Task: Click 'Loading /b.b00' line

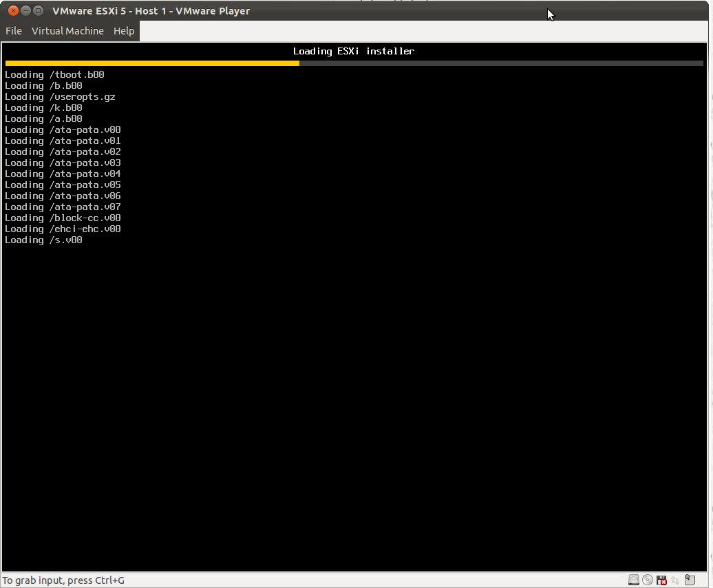Action: [43, 85]
